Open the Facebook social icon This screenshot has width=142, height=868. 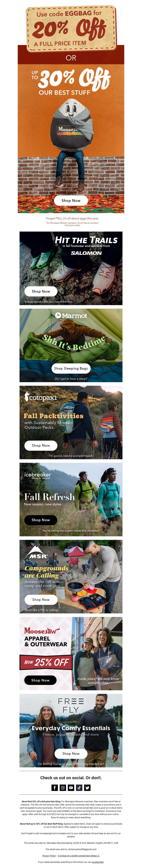click(x=55, y=787)
